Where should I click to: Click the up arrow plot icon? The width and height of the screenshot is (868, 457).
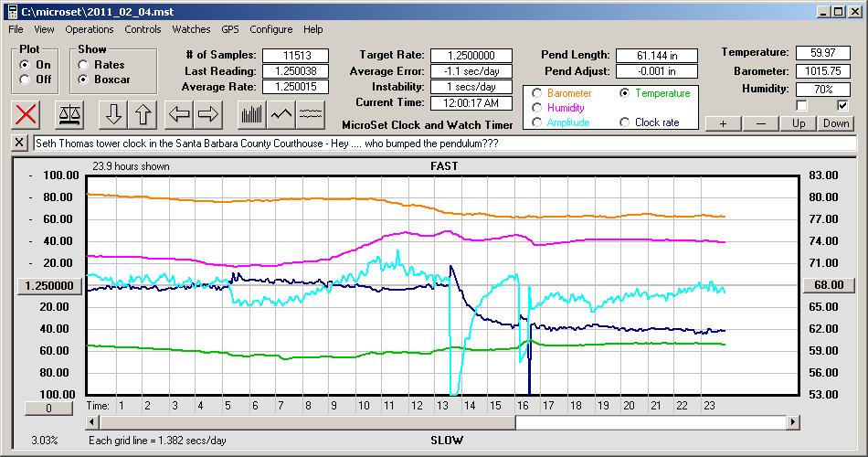coord(143,114)
